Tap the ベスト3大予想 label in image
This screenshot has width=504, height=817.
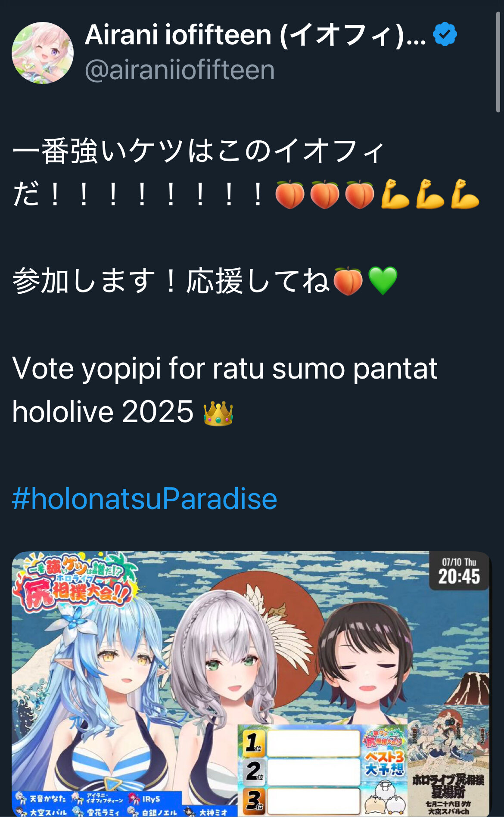pos(384,763)
